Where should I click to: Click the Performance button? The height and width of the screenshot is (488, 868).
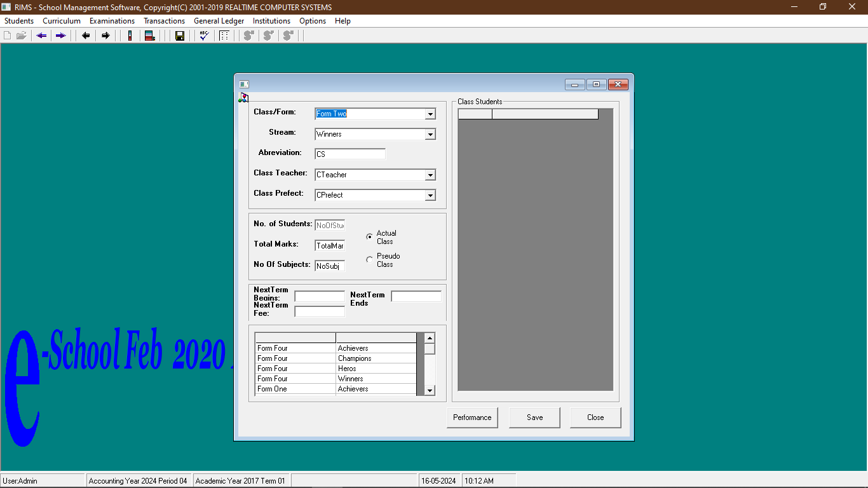click(x=472, y=417)
